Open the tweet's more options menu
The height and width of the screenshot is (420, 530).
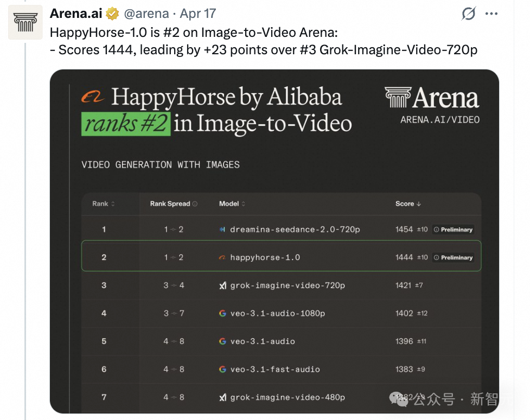[x=492, y=14]
